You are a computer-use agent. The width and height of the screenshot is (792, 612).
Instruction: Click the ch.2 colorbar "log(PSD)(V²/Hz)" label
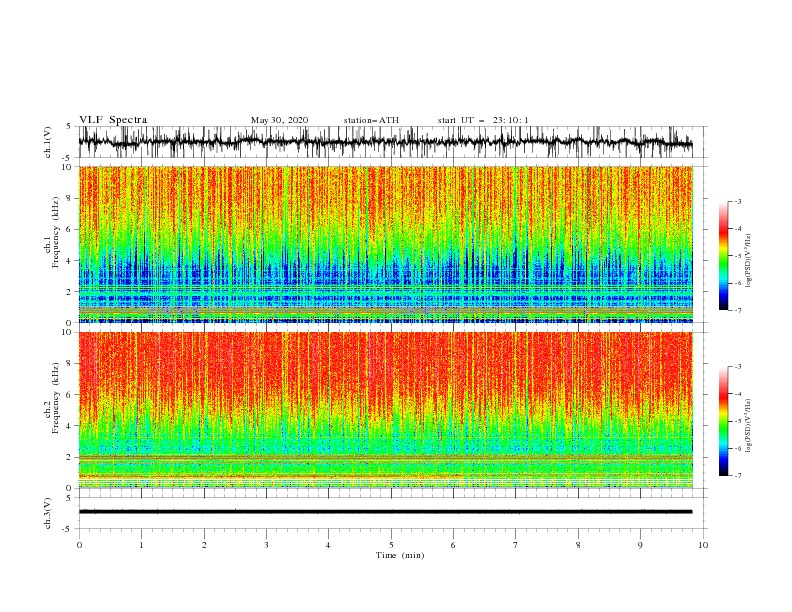[749, 426]
